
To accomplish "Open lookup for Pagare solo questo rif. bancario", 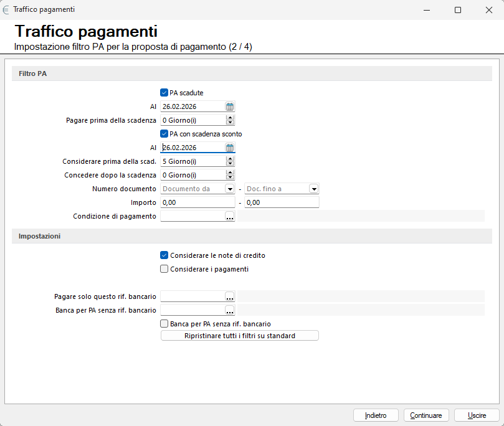I will click(229, 296).
